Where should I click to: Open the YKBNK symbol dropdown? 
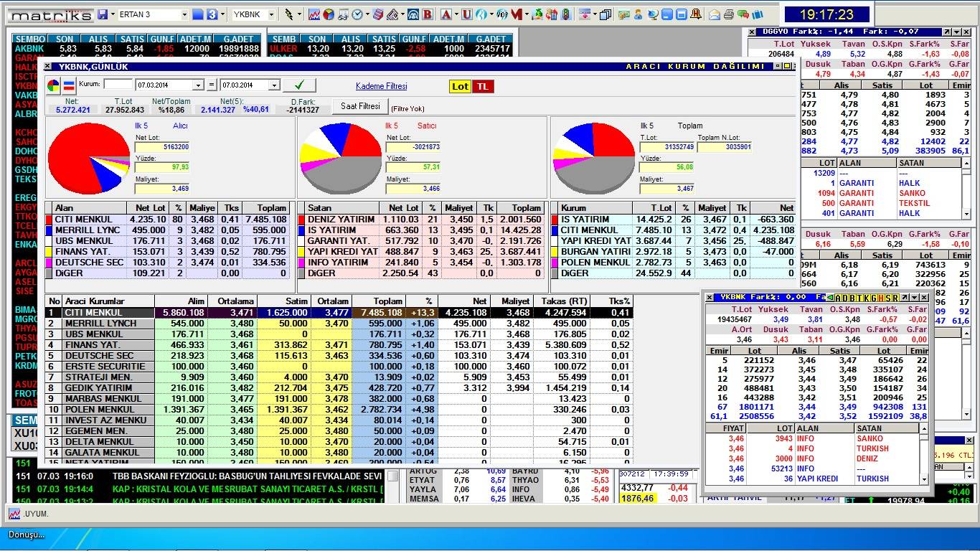(x=272, y=14)
